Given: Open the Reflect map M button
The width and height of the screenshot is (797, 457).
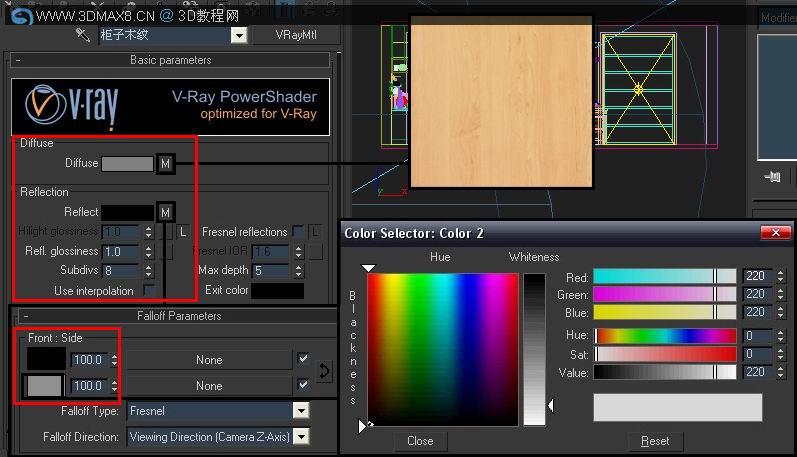Looking at the screenshot, I should pyautogui.click(x=165, y=212).
